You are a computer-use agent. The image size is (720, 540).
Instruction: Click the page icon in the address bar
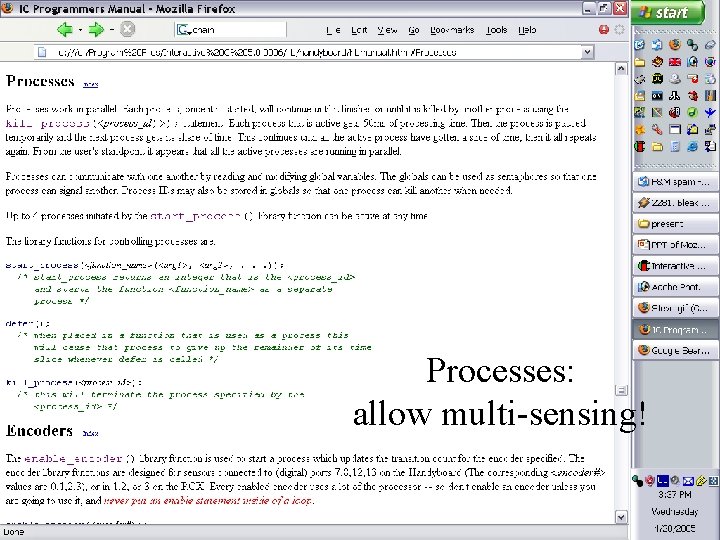(42, 52)
